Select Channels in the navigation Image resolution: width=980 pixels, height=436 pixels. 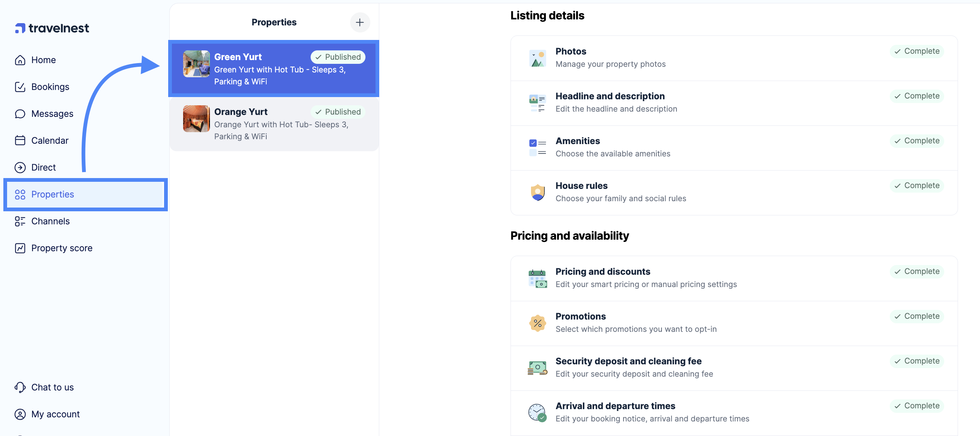tap(50, 222)
